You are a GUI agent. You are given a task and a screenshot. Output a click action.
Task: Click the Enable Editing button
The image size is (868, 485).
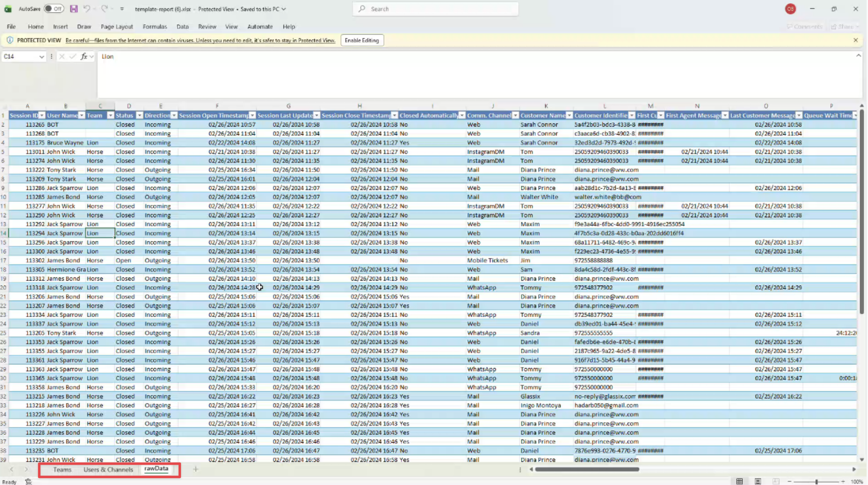(361, 40)
